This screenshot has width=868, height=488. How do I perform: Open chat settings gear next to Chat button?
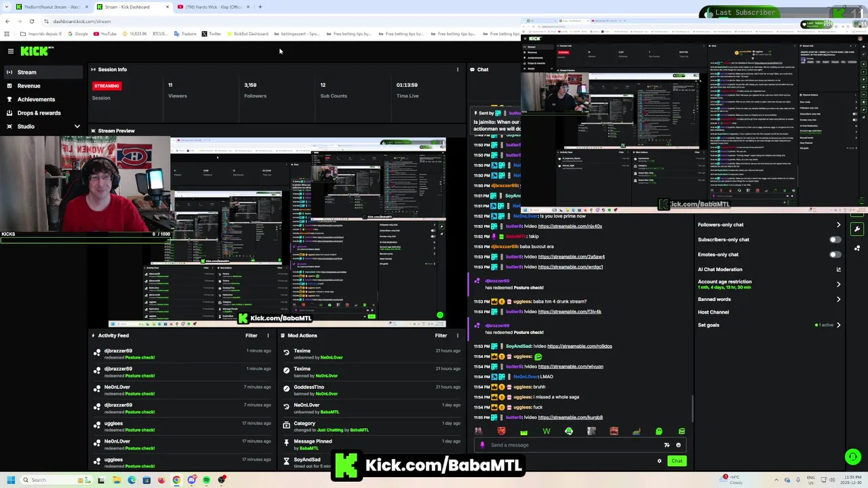pyautogui.click(x=659, y=461)
